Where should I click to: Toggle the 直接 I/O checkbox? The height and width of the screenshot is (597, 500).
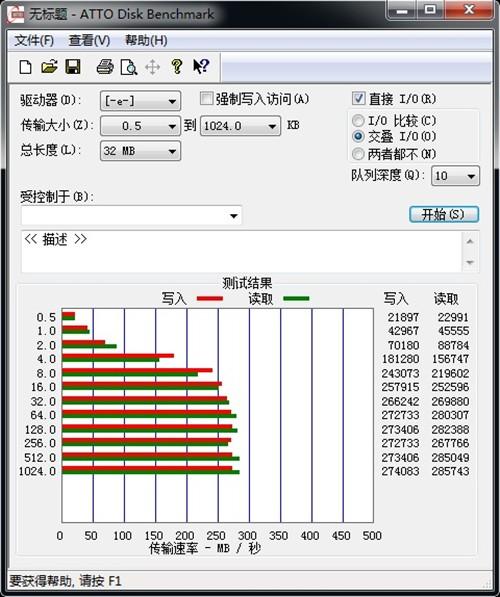coord(358,98)
